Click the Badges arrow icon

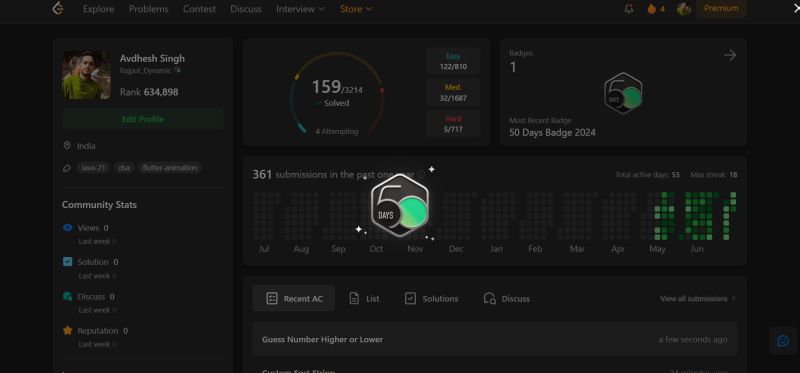click(x=730, y=55)
